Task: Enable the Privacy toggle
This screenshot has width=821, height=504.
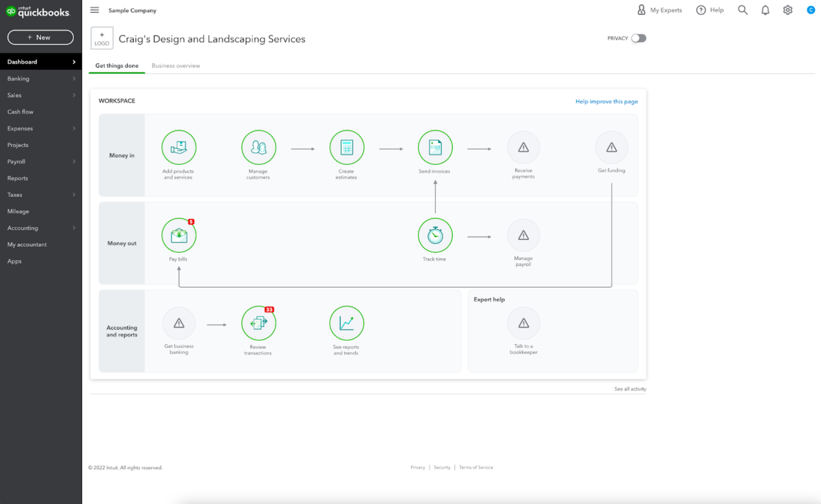Action: pyautogui.click(x=639, y=38)
